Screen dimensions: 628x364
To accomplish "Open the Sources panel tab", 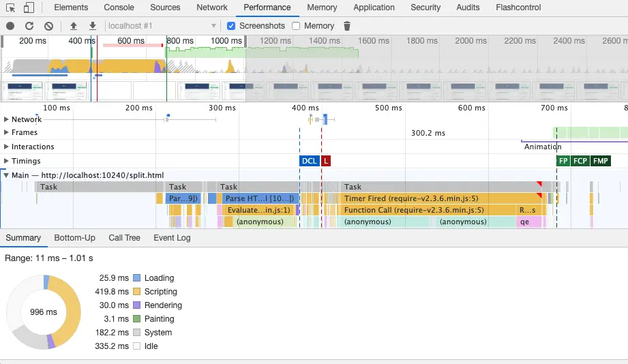I will pyautogui.click(x=165, y=7).
